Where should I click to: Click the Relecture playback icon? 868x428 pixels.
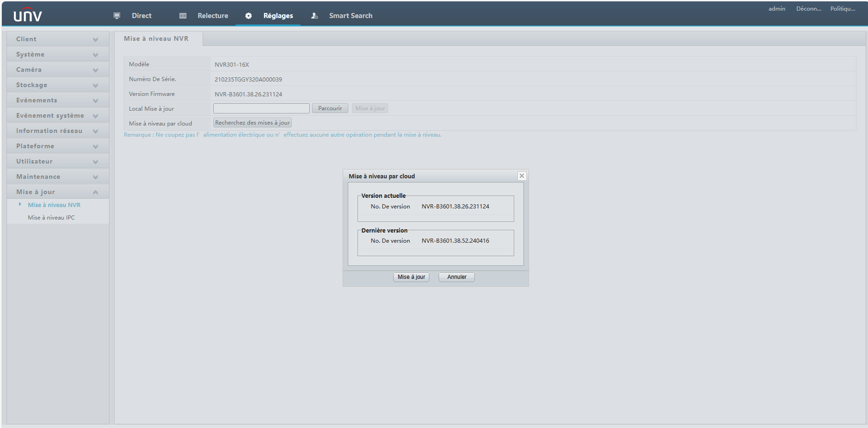(x=183, y=16)
